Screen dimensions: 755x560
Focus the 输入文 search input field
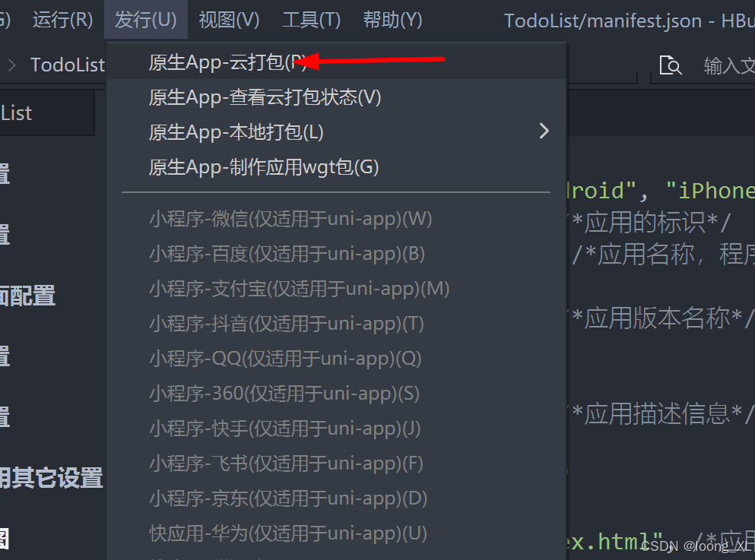pos(728,66)
